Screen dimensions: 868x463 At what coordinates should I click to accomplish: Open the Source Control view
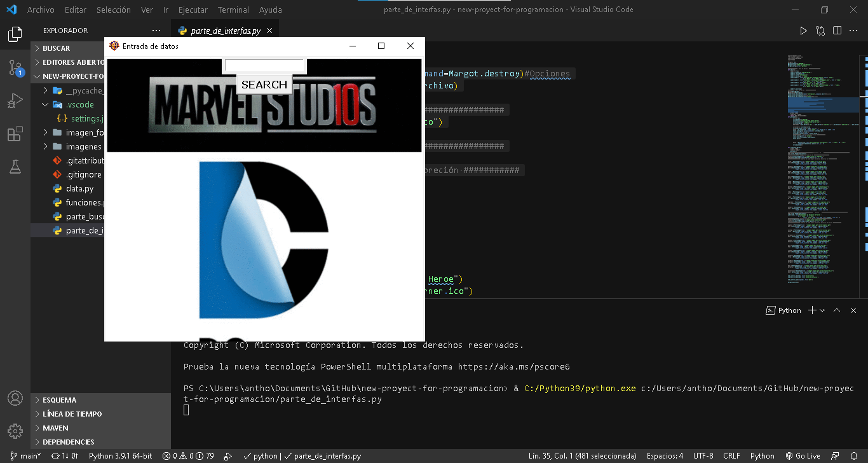tap(15, 67)
